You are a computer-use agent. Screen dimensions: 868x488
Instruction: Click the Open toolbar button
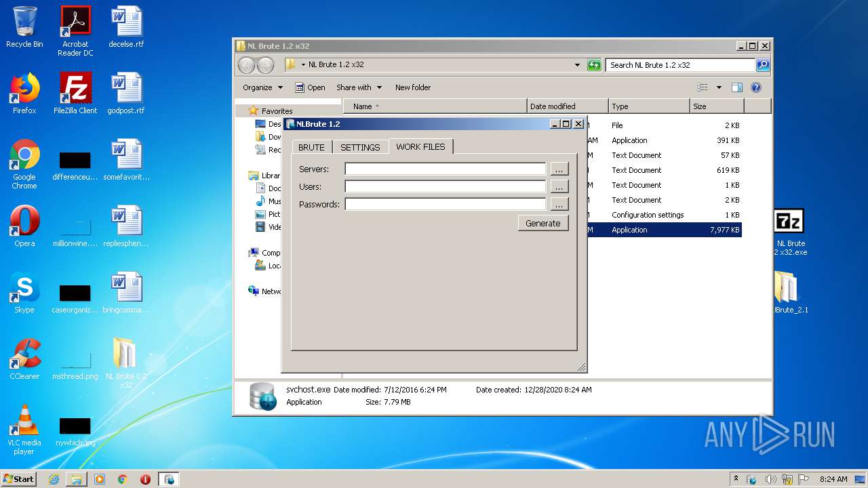point(310,87)
